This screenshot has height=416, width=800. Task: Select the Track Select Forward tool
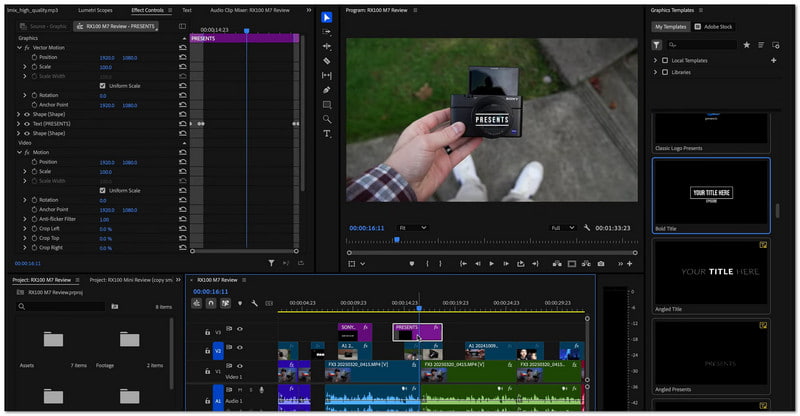coord(327,32)
